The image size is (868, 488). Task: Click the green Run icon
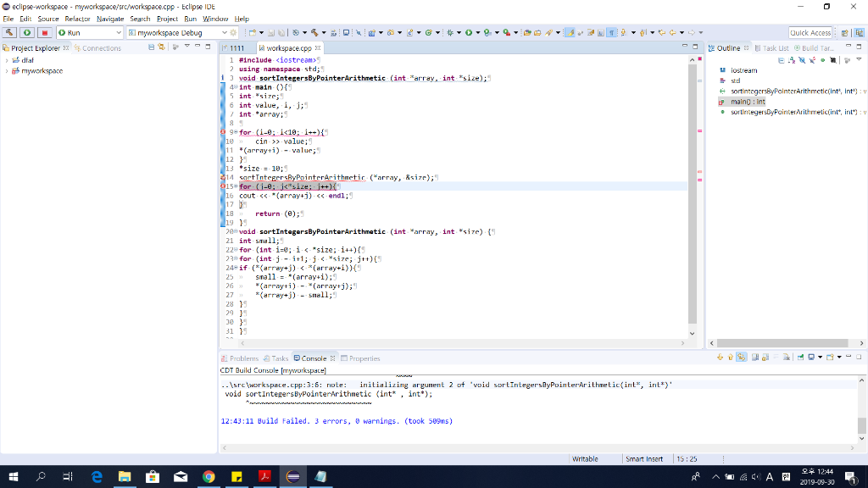pos(27,32)
